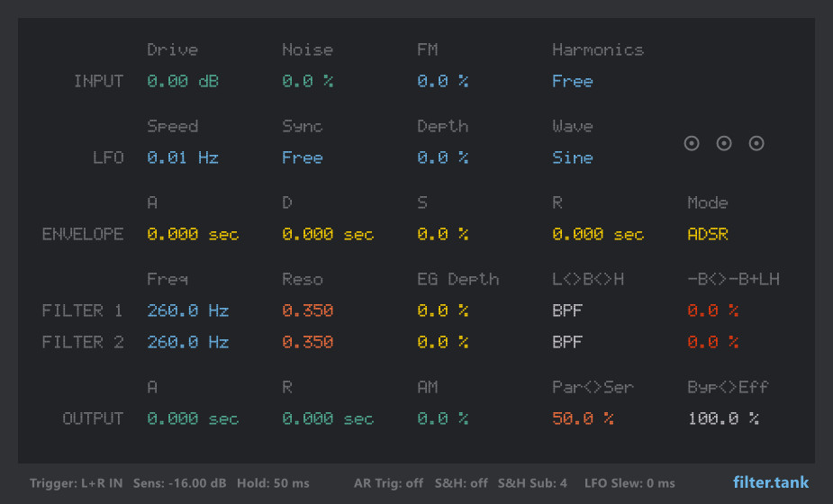Click the Envelope A attack time value
This screenshot has width=833, height=504.
pyautogui.click(x=193, y=234)
